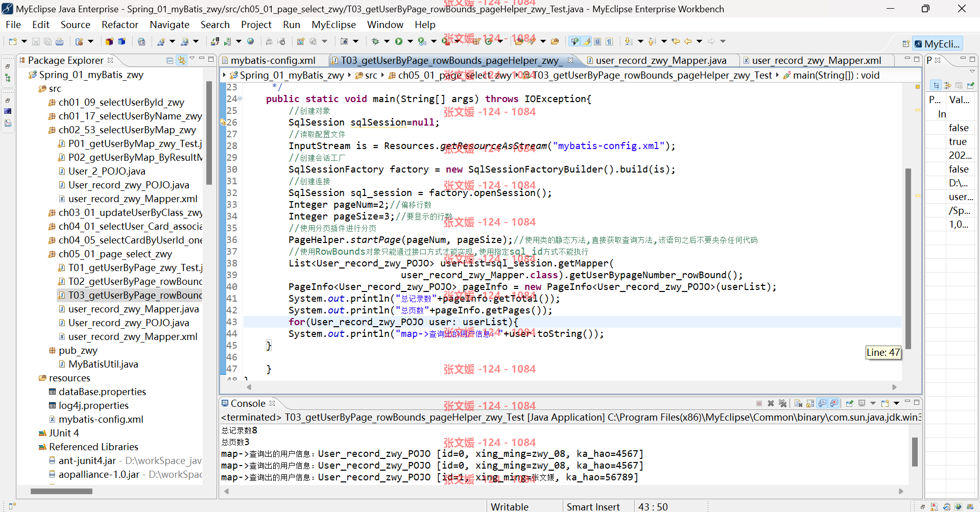Switch to user_record_zwy_Mapper.xml editor tab
The image size is (980, 512).
(816, 60)
